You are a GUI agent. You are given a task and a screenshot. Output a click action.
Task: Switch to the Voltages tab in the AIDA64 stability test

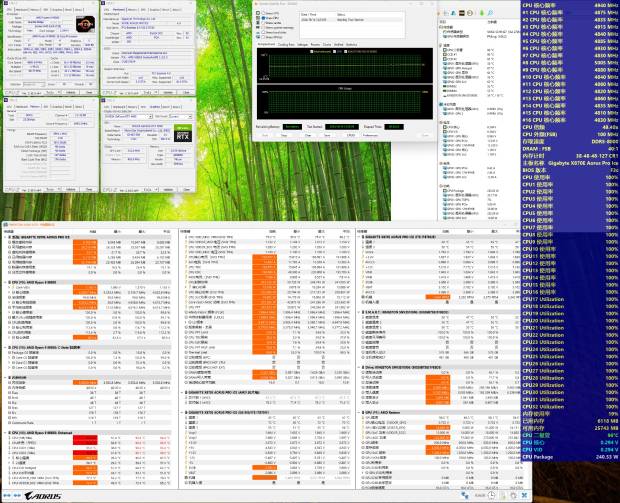coord(302,45)
